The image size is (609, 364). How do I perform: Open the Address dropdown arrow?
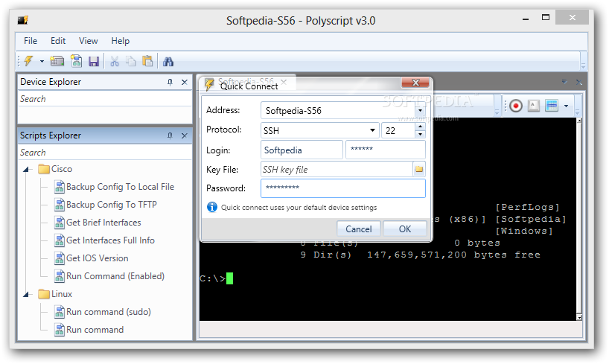tap(420, 111)
